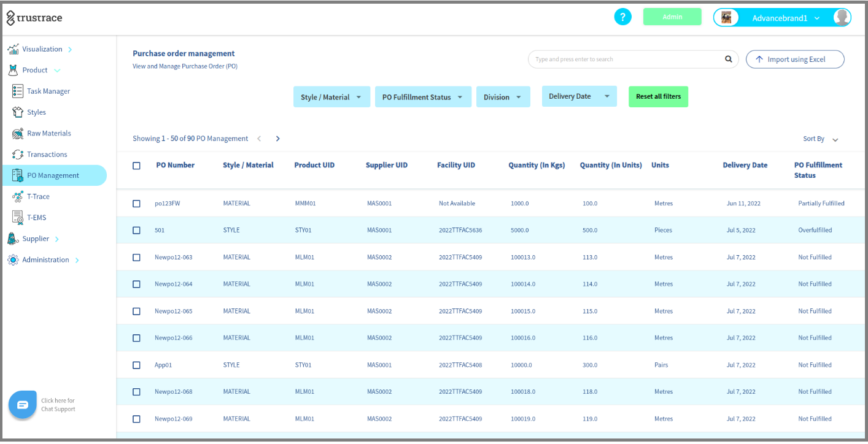Check the Newpo12-069 row checkbox
Image resolution: width=868 pixels, height=444 pixels.
(136, 419)
